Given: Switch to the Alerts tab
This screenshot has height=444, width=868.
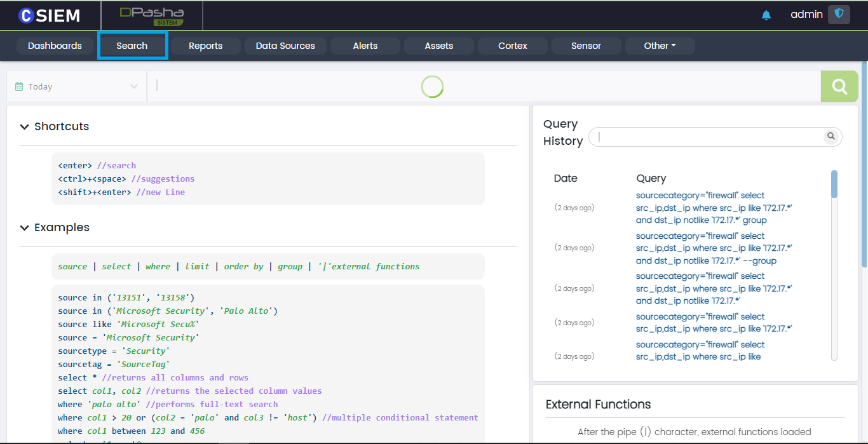Looking at the screenshot, I should tap(365, 46).
